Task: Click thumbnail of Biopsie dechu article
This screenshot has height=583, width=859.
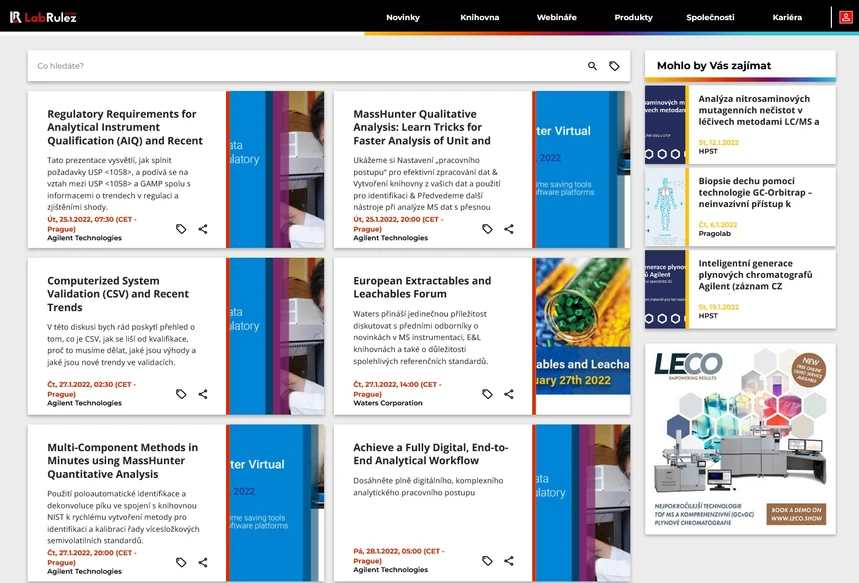Action: [665, 207]
